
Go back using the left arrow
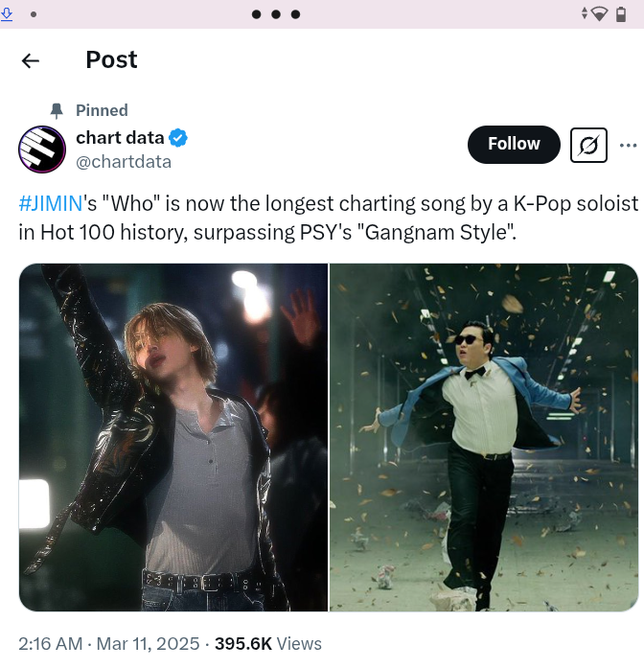[x=31, y=60]
